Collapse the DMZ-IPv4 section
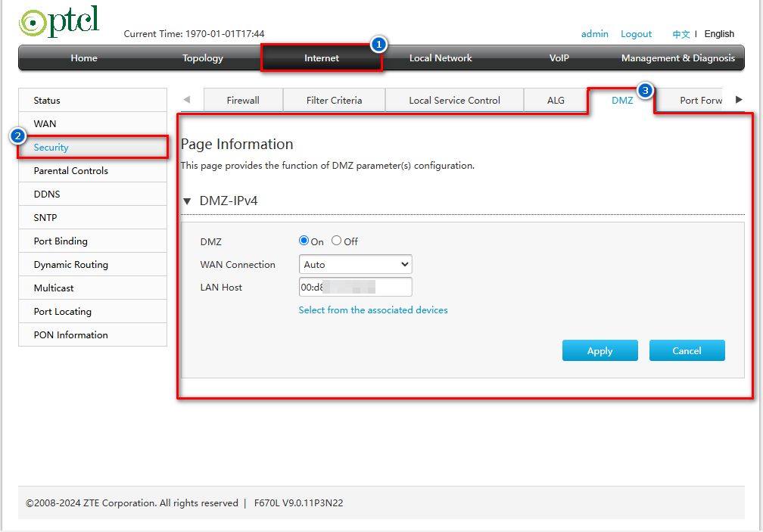Viewport: 763px width, 532px height. coord(187,201)
